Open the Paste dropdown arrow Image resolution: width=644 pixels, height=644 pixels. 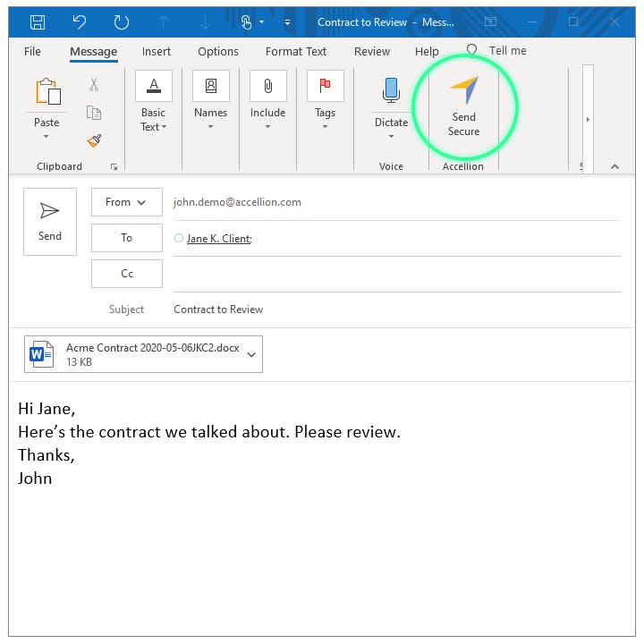[46, 136]
